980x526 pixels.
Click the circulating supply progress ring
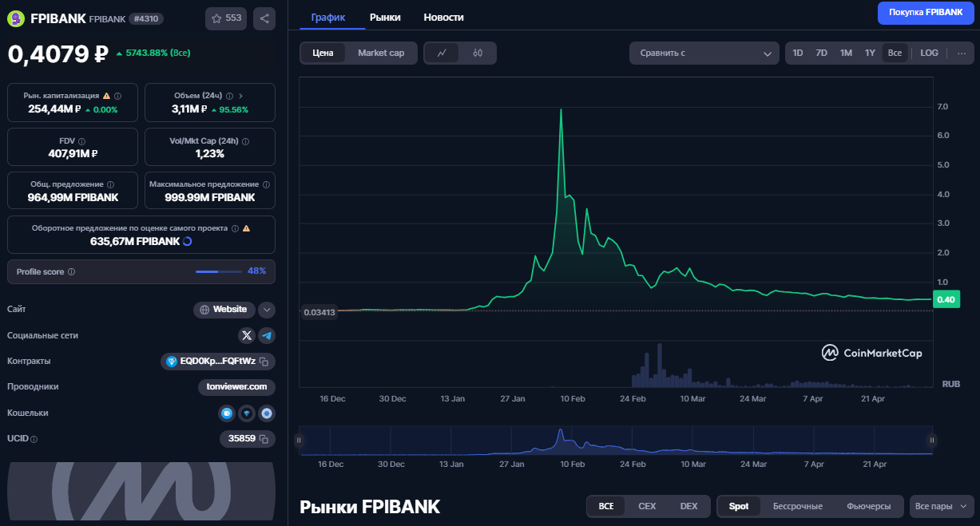pyautogui.click(x=187, y=241)
